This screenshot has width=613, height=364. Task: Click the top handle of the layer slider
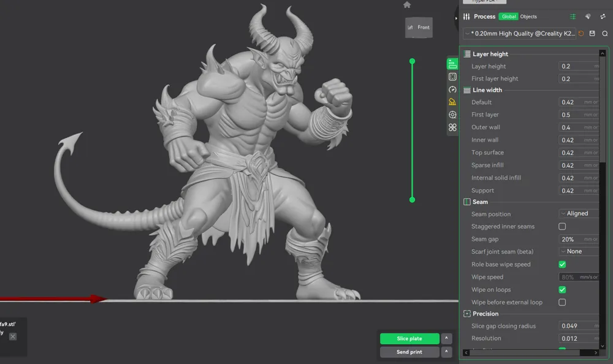[412, 61]
